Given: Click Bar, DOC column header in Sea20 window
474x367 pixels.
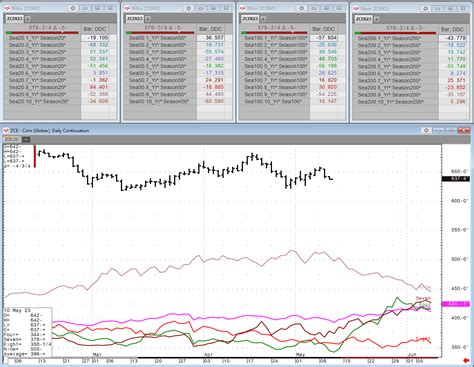Looking at the screenshot, I should [95, 29].
